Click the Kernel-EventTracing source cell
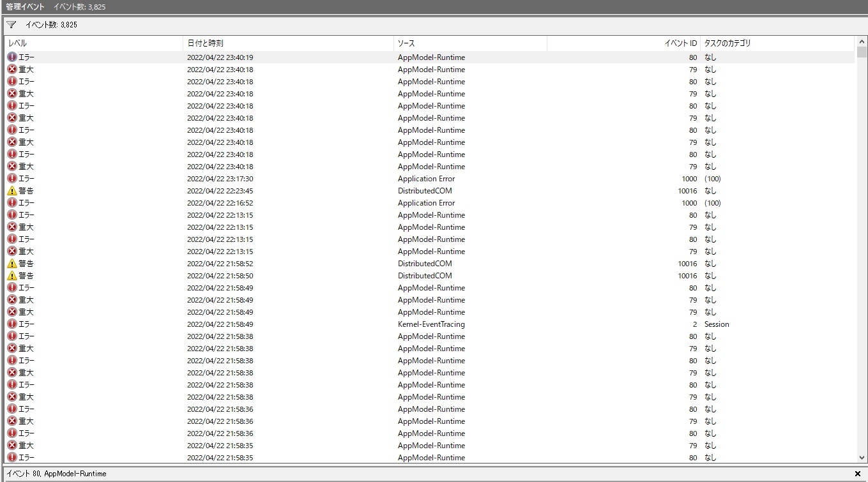 tap(431, 324)
